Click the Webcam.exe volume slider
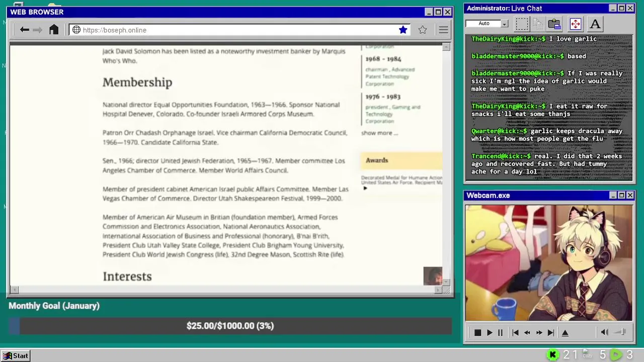The width and height of the screenshot is (644, 362). click(x=620, y=332)
